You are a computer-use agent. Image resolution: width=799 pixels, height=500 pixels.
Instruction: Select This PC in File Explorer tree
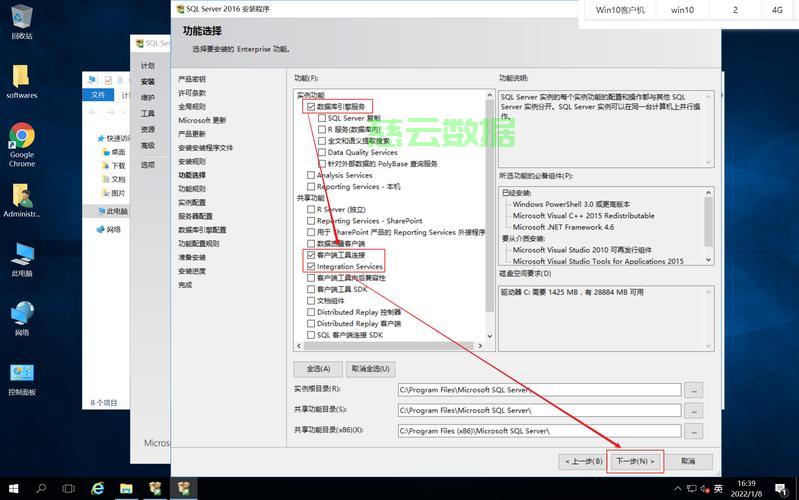point(113,211)
